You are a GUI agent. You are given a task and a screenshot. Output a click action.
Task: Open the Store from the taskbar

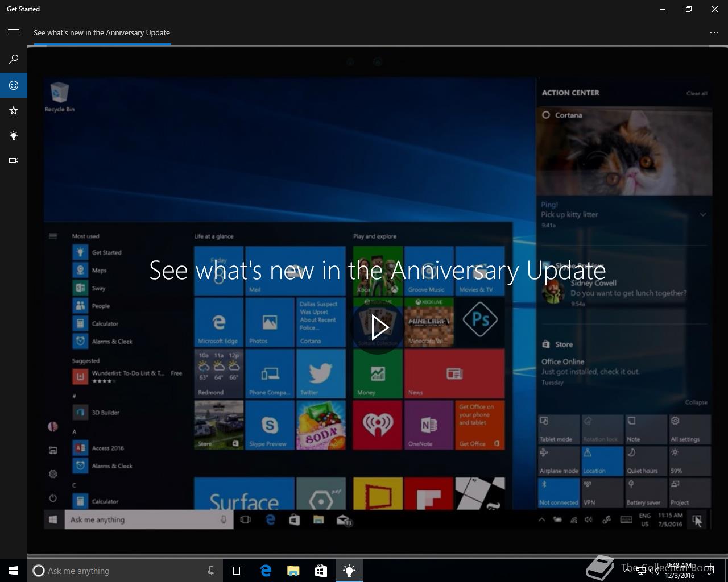[x=321, y=571]
